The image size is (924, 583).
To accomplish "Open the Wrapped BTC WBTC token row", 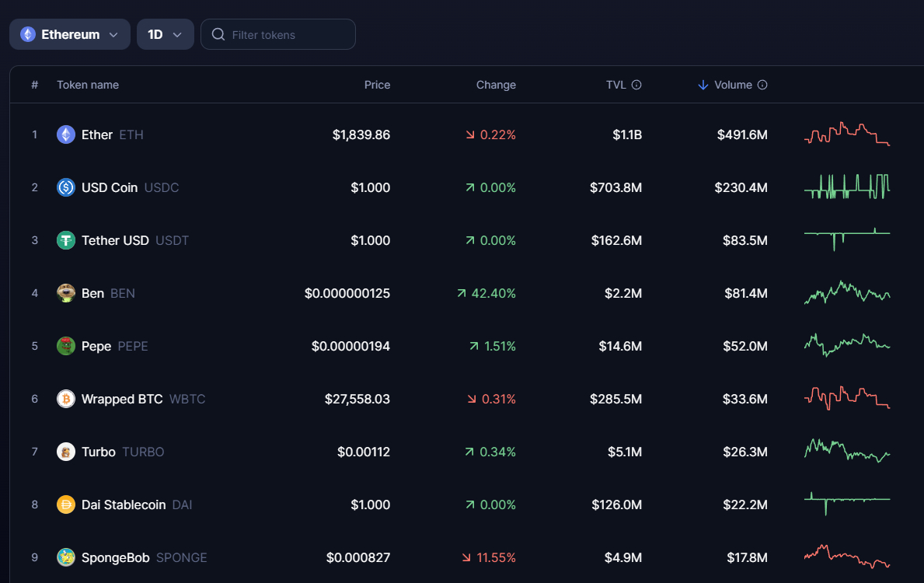I will coord(467,399).
